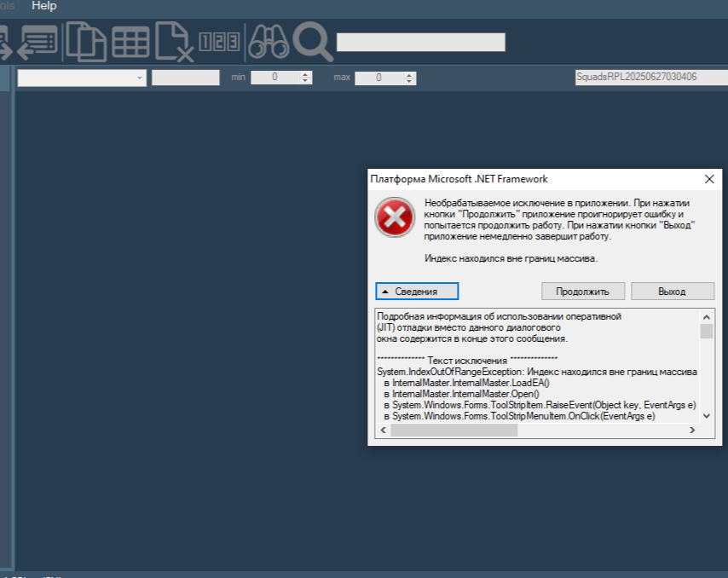728x578 pixels.
Task: Decrease the min value spinner
Action: [305, 81]
